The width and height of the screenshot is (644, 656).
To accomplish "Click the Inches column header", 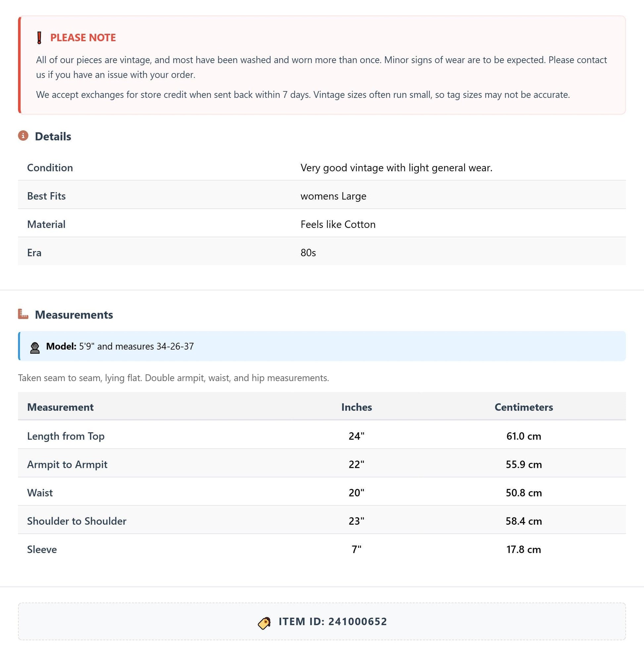I will (356, 407).
